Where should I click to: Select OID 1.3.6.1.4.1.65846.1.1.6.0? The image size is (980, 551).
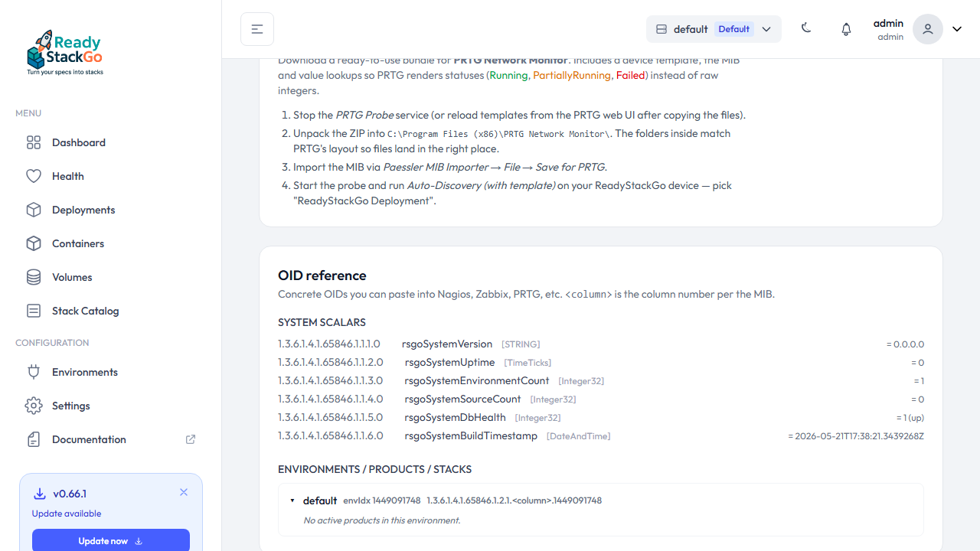pos(331,436)
